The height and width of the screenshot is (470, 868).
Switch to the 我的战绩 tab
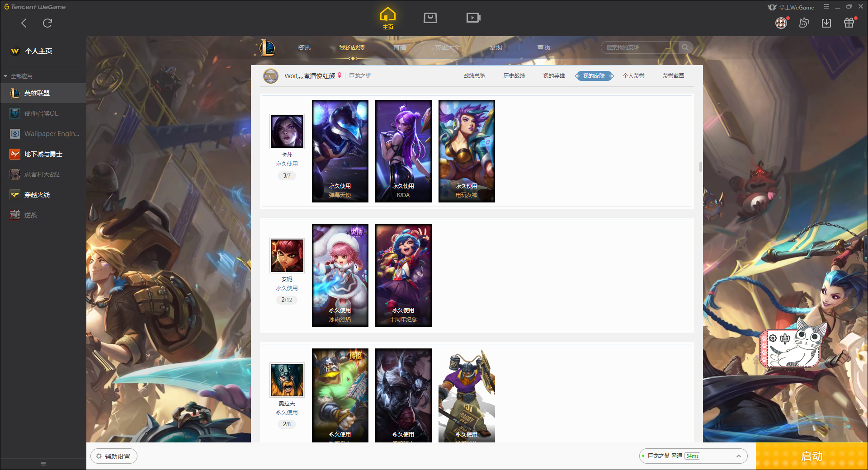tap(352, 47)
